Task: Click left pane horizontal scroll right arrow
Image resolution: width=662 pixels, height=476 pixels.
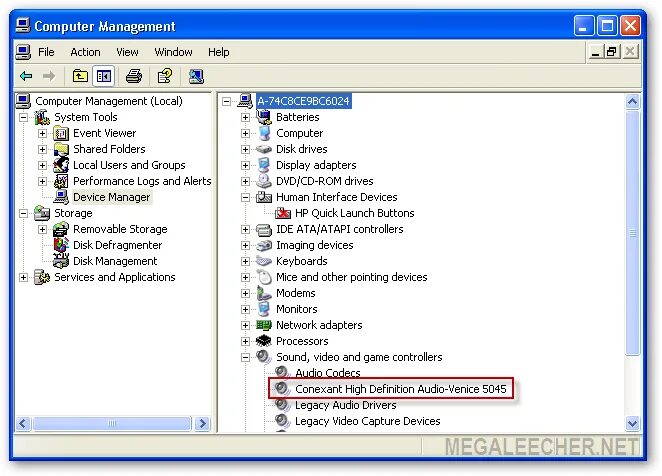Action: tap(203, 424)
